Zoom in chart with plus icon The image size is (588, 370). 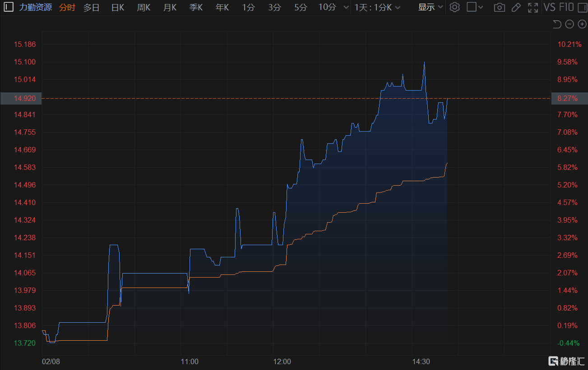(x=582, y=24)
